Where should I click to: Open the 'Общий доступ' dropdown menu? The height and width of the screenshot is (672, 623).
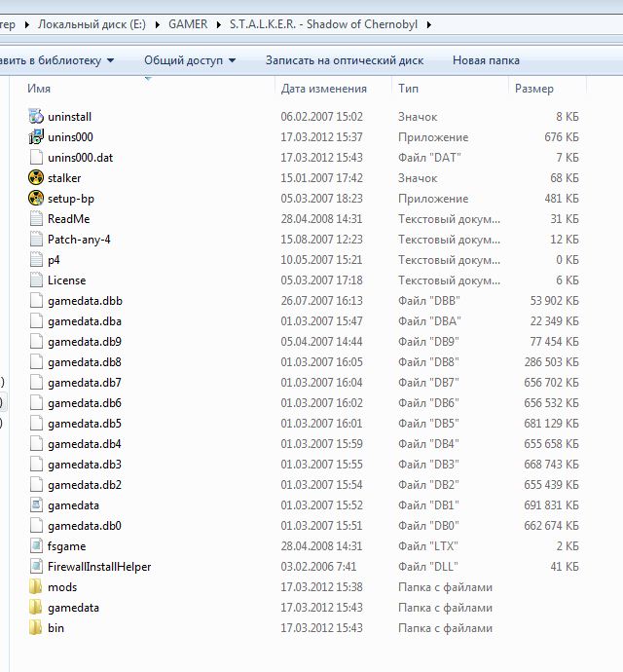pos(190,60)
